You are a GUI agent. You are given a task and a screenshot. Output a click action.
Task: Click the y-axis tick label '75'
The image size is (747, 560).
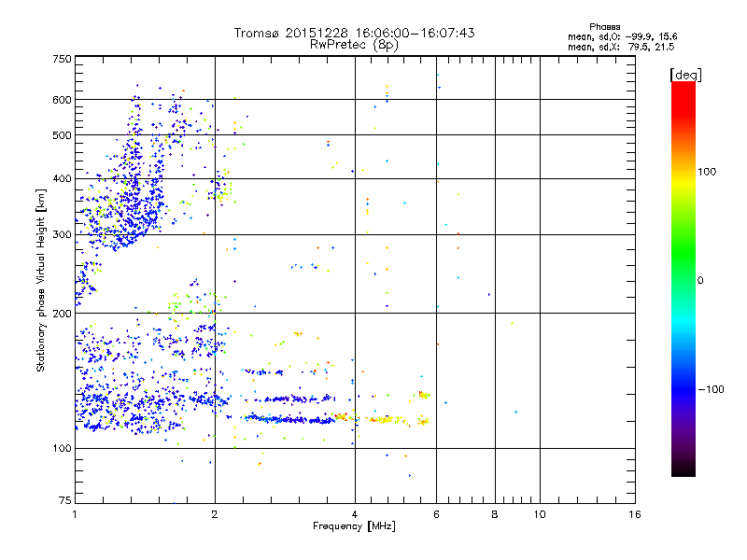(65, 500)
